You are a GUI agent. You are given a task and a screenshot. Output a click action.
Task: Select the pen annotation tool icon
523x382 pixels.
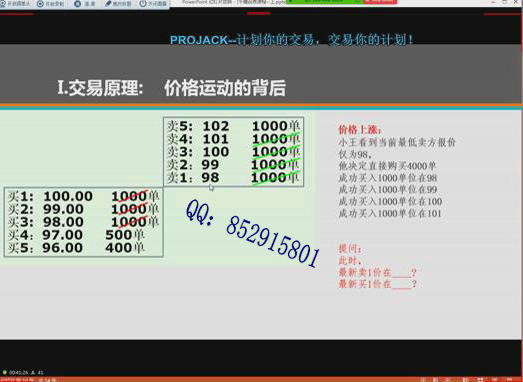(x=108, y=4)
